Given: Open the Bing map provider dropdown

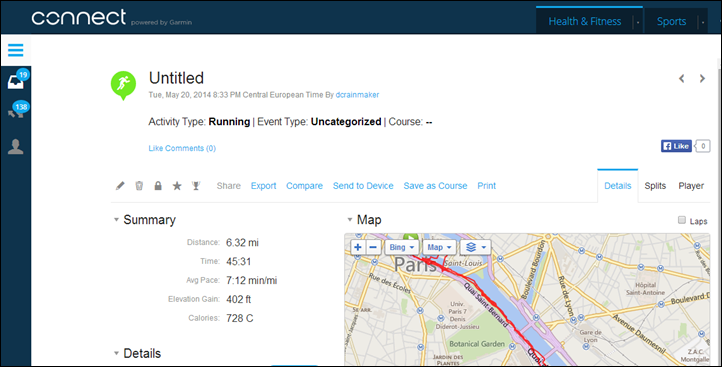Looking at the screenshot, I should (x=402, y=247).
